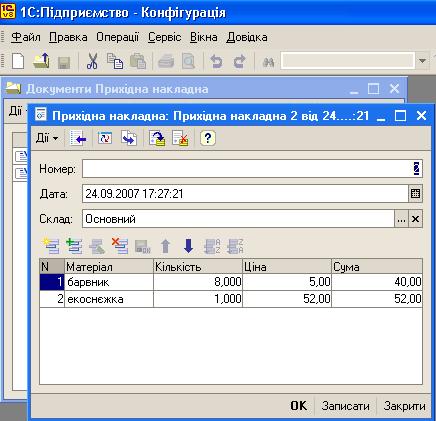Viewport: 436px width, 421px height.
Task: Cut selection with the scissors icon
Action: 92,61
